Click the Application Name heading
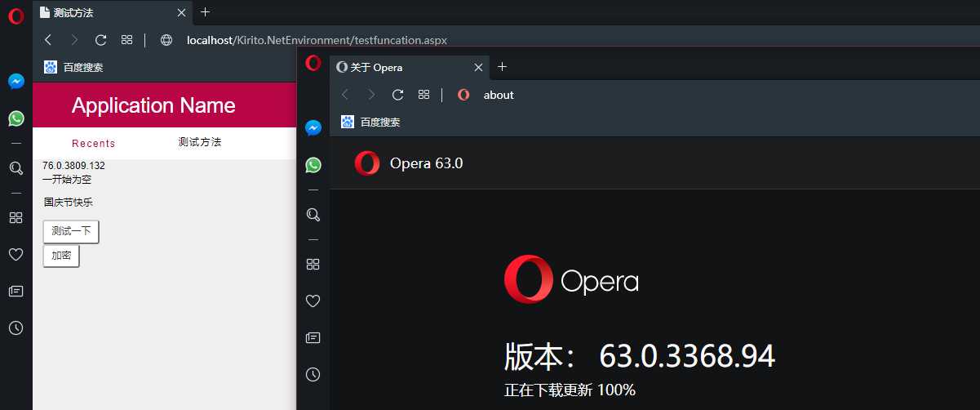Screen dimensions: 980x410 click(153, 105)
